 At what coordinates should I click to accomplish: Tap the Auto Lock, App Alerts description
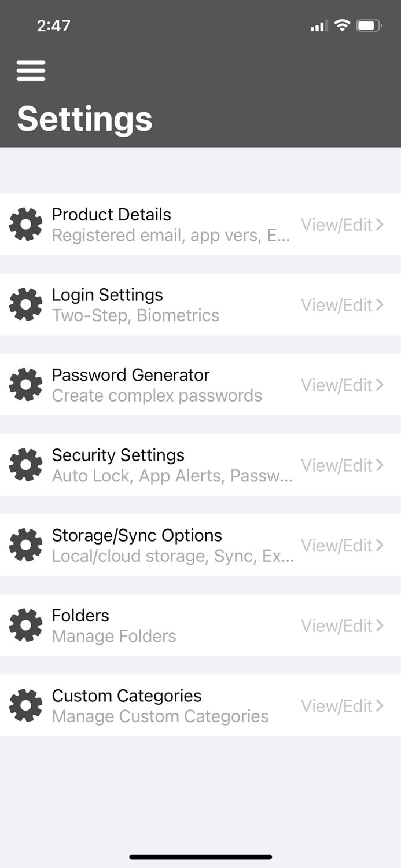(172, 476)
